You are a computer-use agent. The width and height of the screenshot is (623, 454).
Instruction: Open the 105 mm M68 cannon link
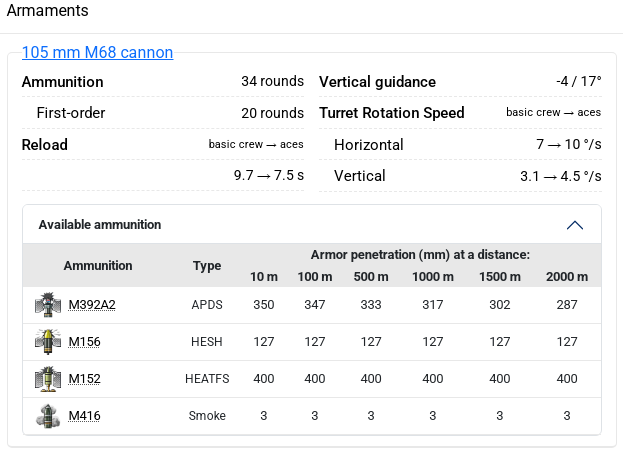97,52
